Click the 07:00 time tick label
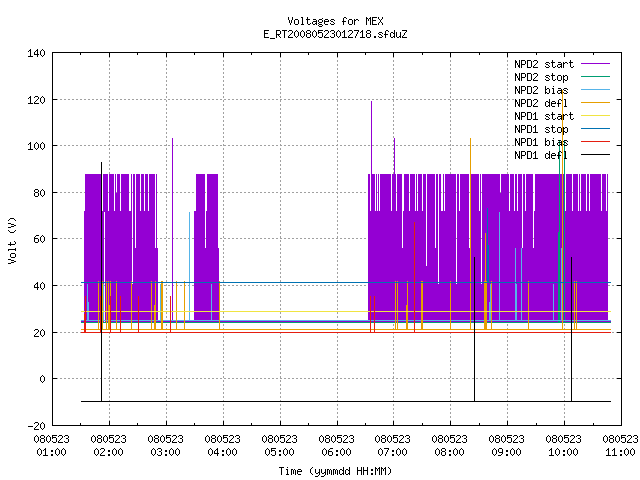 tap(392, 453)
